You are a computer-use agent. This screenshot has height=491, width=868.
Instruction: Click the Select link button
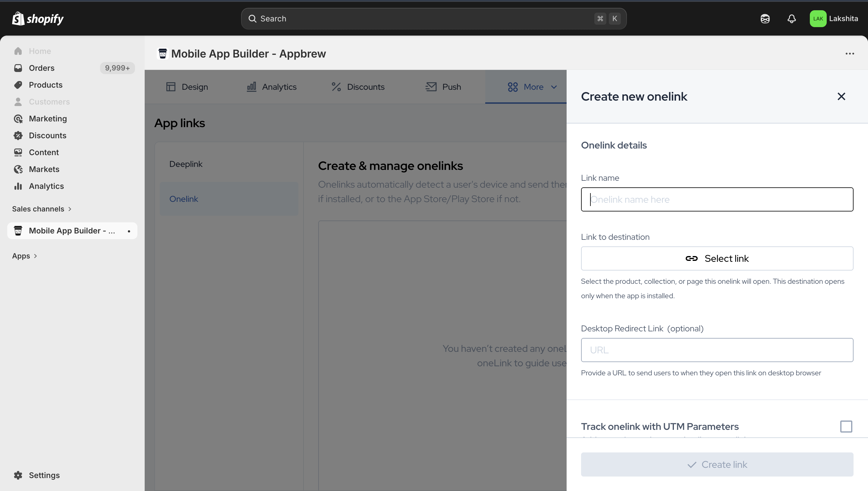click(x=717, y=258)
